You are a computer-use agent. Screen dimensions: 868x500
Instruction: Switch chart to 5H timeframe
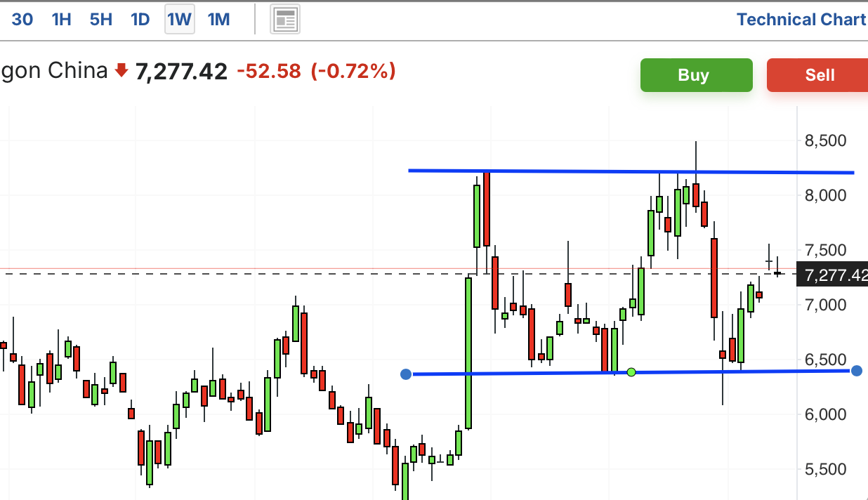click(101, 20)
